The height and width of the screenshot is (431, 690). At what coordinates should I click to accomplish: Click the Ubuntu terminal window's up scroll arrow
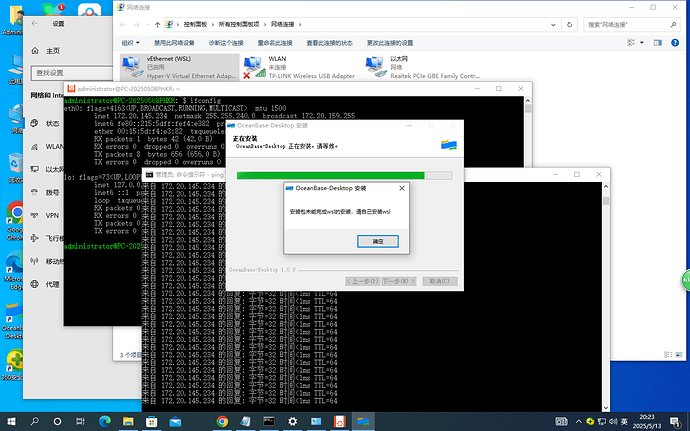click(528, 100)
